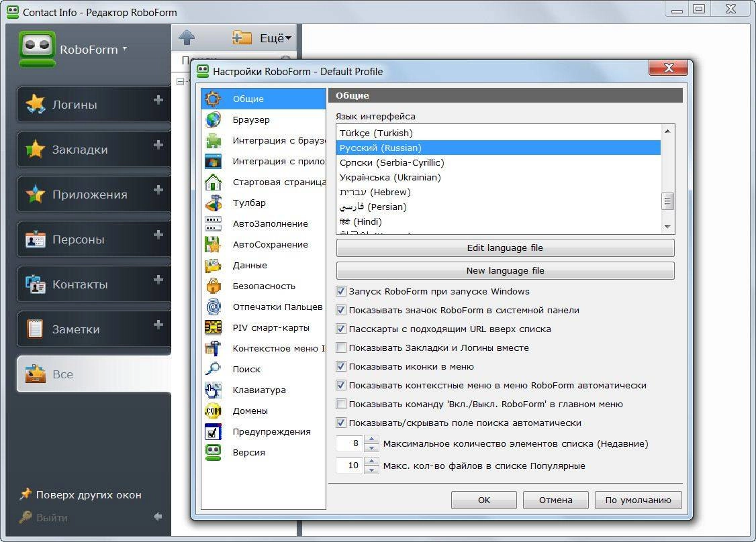Viewport: 756px width, 542px height.
Task: Click the PIV смарт-карты chip icon
Action: coord(213,327)
